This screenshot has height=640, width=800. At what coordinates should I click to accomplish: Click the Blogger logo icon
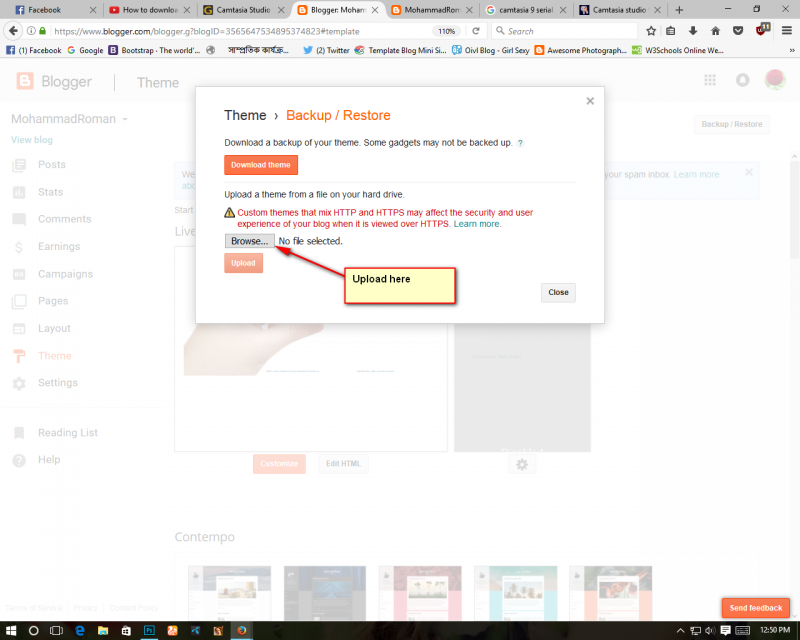point(25,81)
